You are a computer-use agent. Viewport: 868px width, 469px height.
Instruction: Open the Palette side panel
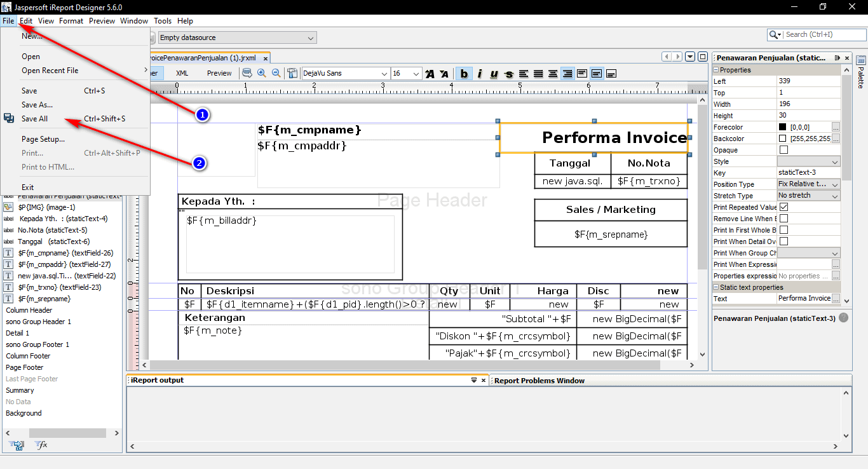point(861,72)
